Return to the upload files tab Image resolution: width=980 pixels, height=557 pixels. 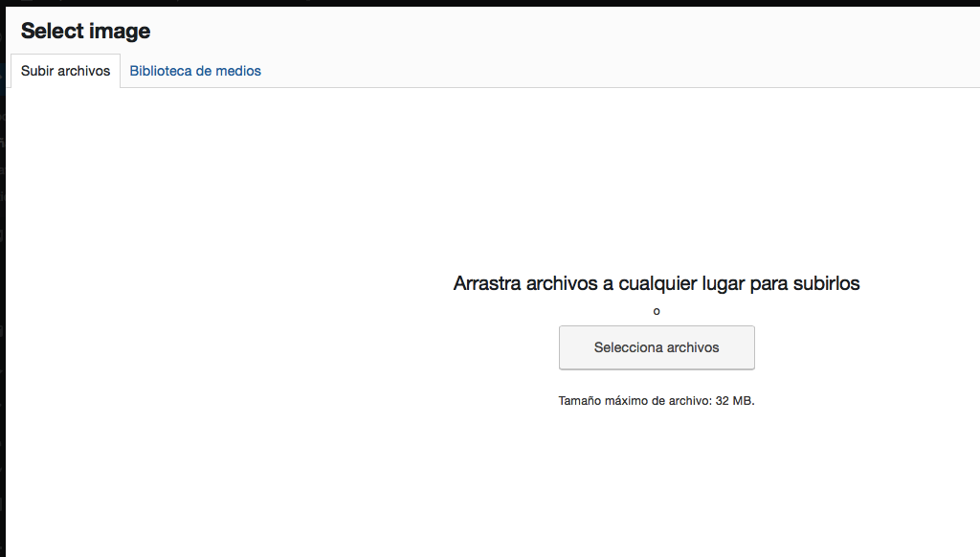click(63, 70)
